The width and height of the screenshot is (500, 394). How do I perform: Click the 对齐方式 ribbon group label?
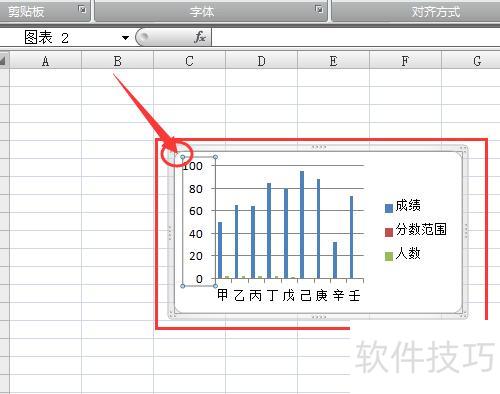tap(436, 12)
